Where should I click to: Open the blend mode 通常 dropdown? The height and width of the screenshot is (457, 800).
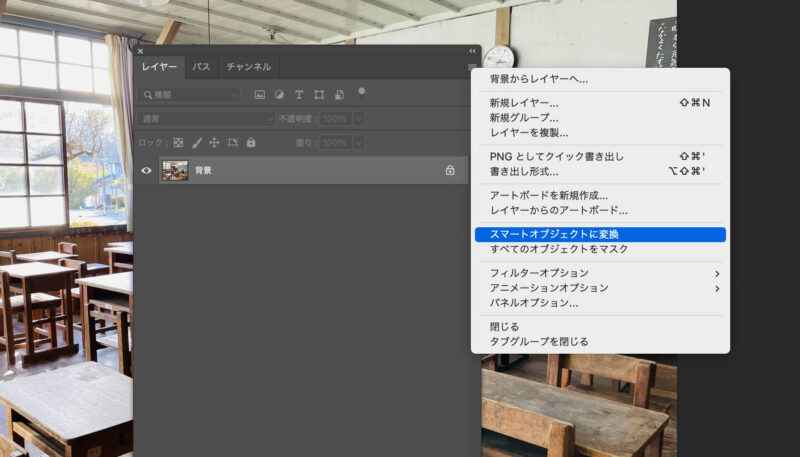pos(206,119)
